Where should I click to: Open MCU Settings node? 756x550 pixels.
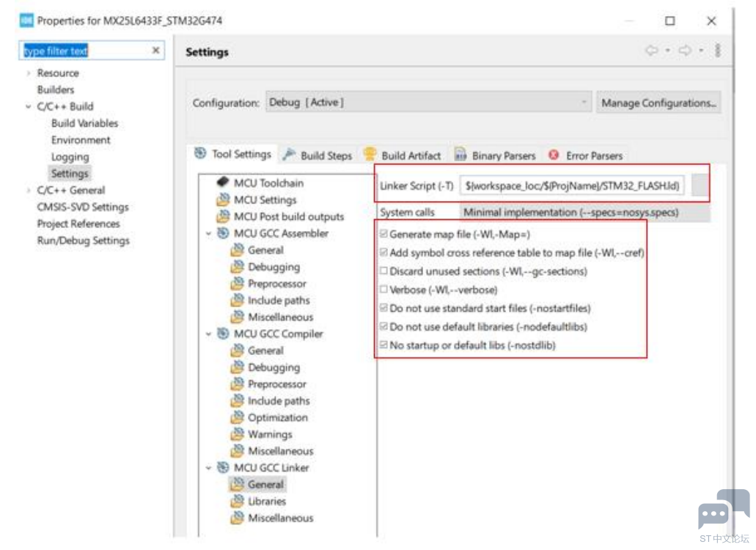pyautogui.click(x=265, y=200)
